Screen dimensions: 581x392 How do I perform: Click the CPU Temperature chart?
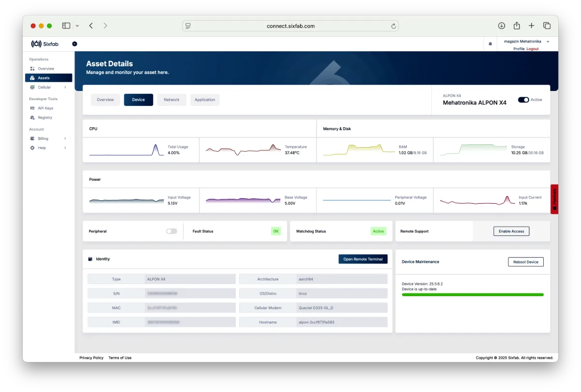click(x=244, y=150)
